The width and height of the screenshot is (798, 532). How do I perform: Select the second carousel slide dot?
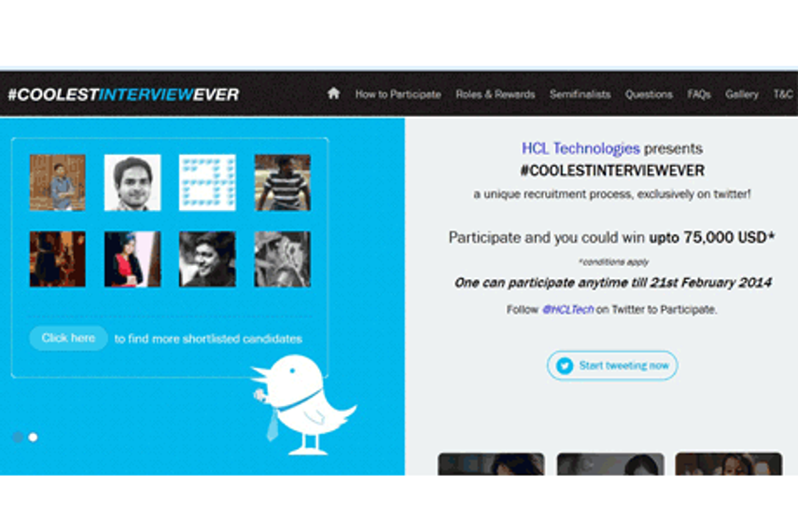(x=33, y=438)
